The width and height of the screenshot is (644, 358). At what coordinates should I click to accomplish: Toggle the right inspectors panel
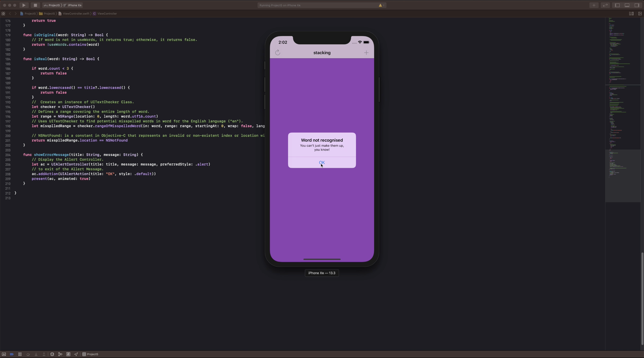637,5
